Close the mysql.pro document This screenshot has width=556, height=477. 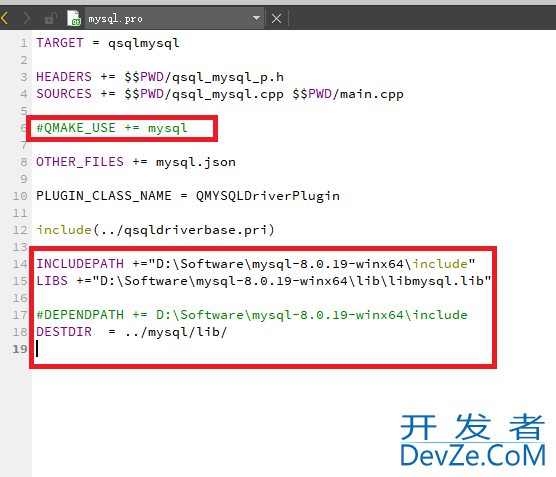click(277, 18)
